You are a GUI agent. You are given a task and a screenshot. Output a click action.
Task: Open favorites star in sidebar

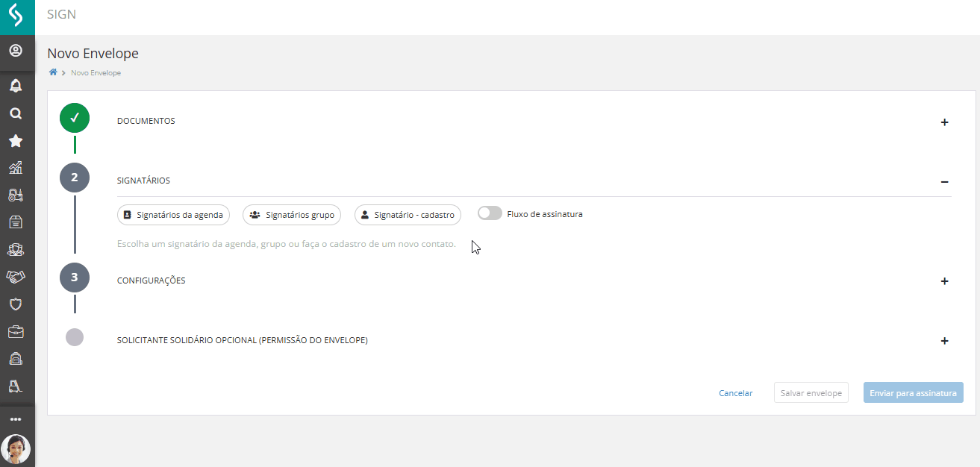16,141
